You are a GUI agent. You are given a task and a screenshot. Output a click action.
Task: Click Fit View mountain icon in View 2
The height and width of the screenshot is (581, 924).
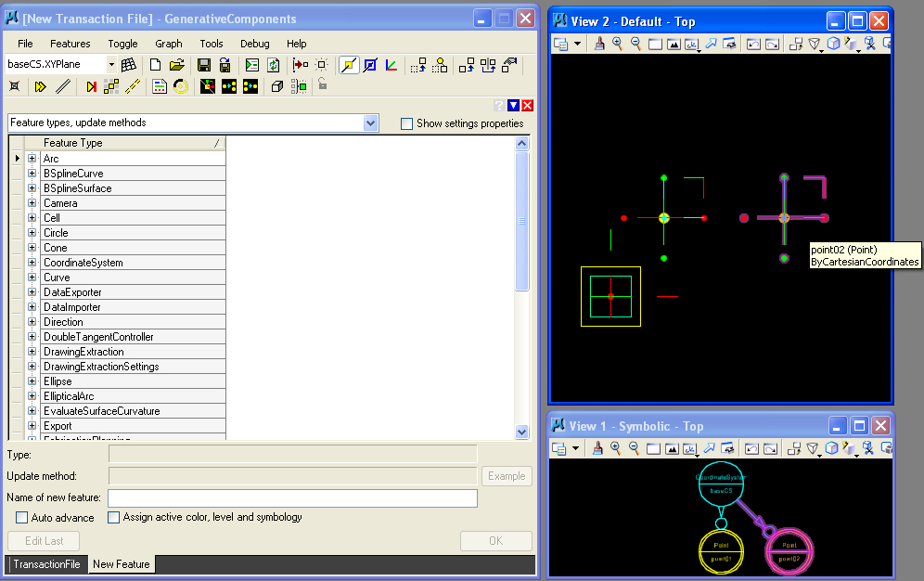pos(674,44)
